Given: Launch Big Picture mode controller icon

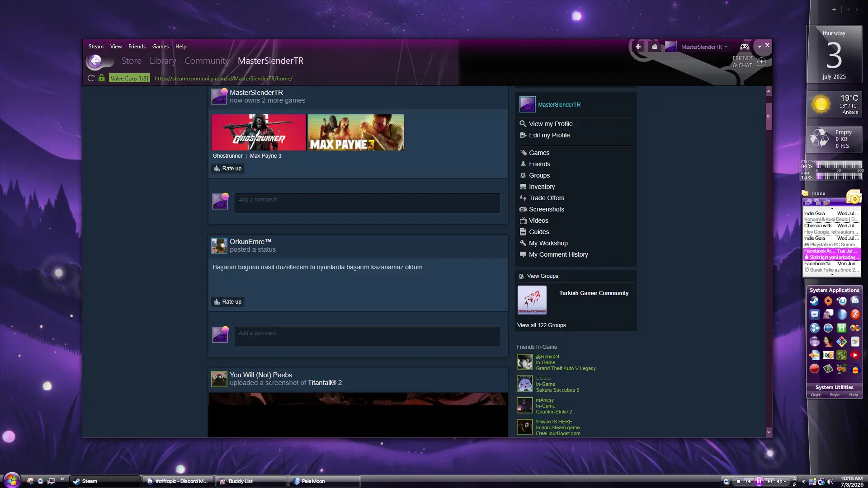Looking at the screenshot, I should (x=744, y=47).
